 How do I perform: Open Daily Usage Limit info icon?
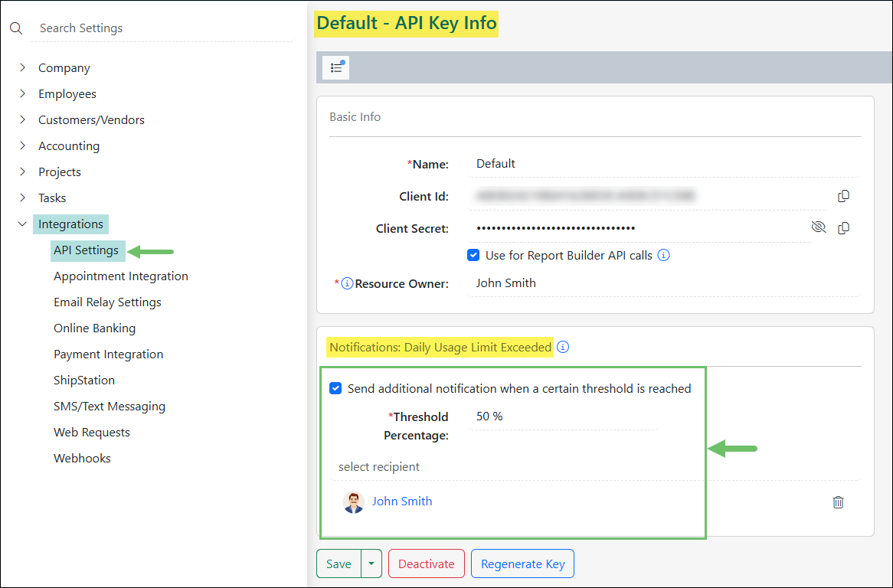(x=563, y=348)
